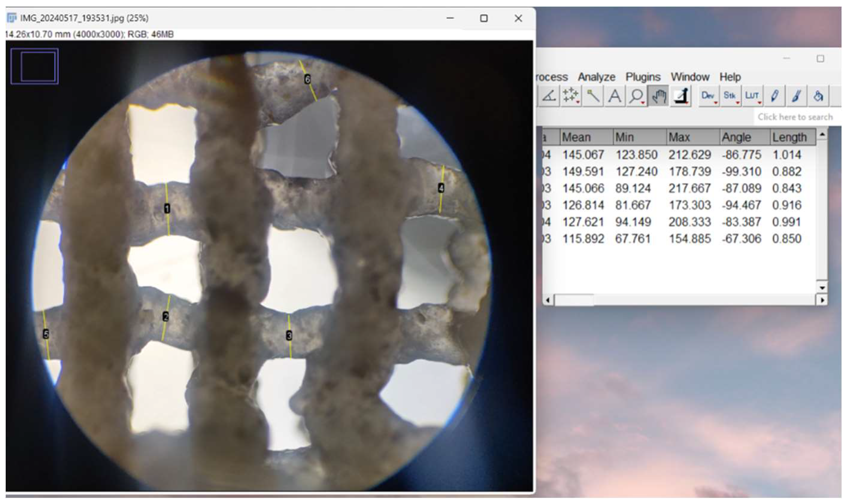Open the Window menu
Image resolution: width=846 pixels, height=504 pixels.
click(x=690, y=77)
